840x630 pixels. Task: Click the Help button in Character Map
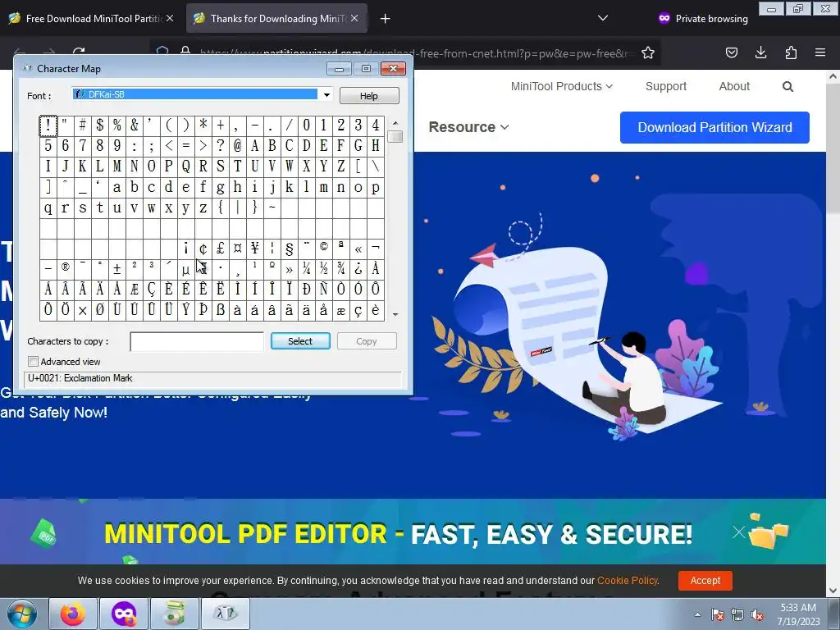click(369, 96)
